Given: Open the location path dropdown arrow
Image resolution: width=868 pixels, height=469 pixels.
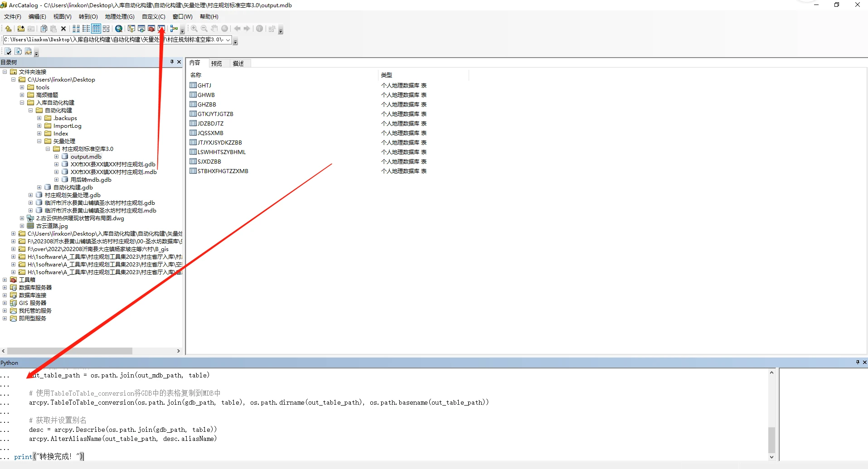Looking at the screenshot, I should (x=228, y=40).
